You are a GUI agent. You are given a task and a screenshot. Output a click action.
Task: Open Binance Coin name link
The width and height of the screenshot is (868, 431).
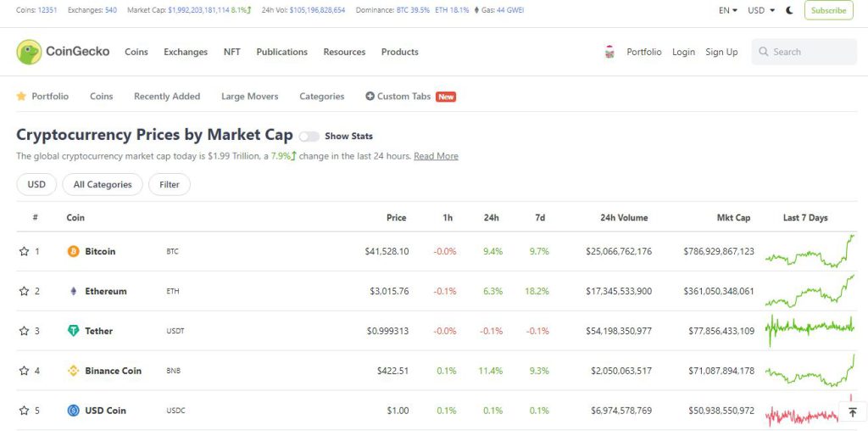point(113,371)
